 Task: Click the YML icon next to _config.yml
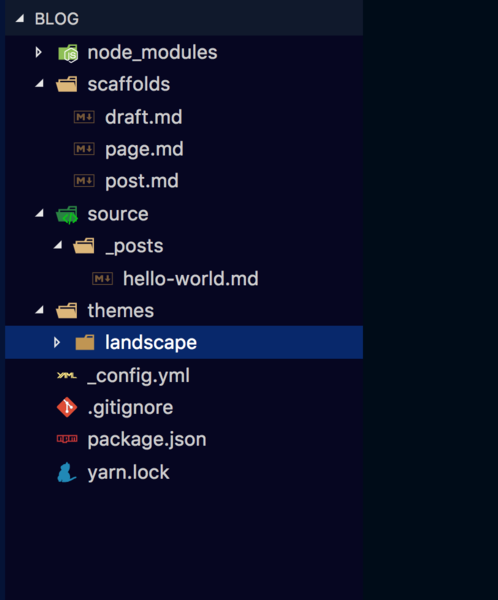pos(67,375)
